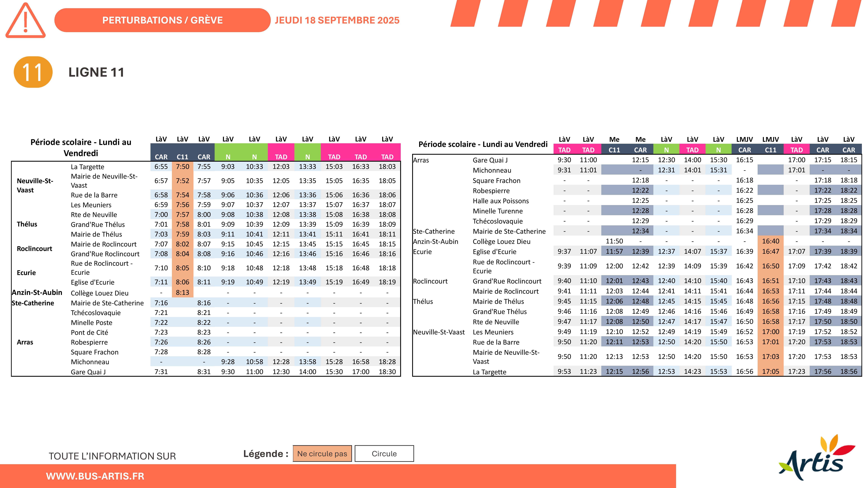This screenshot has height=488, width=868.
Task: Click the warning triangle icon
Action: coord(26,20)
